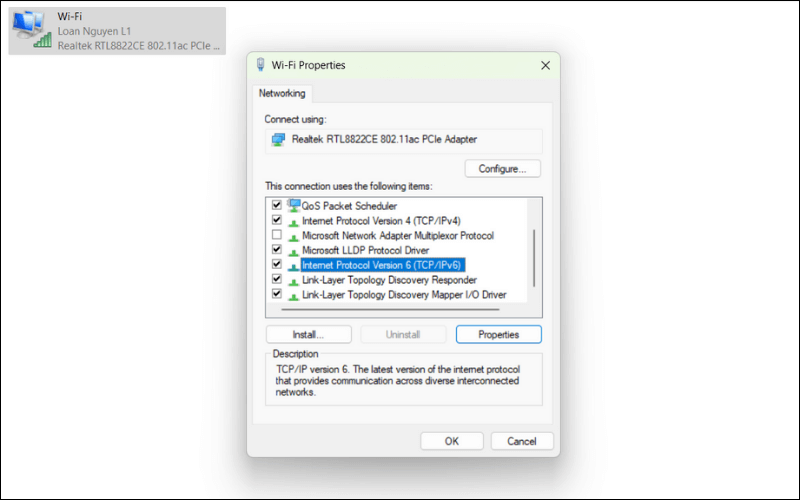Select Link-Layer Topology Discovery Responder text
Viewport: 800px width, 500px height.
pos(389,280)
